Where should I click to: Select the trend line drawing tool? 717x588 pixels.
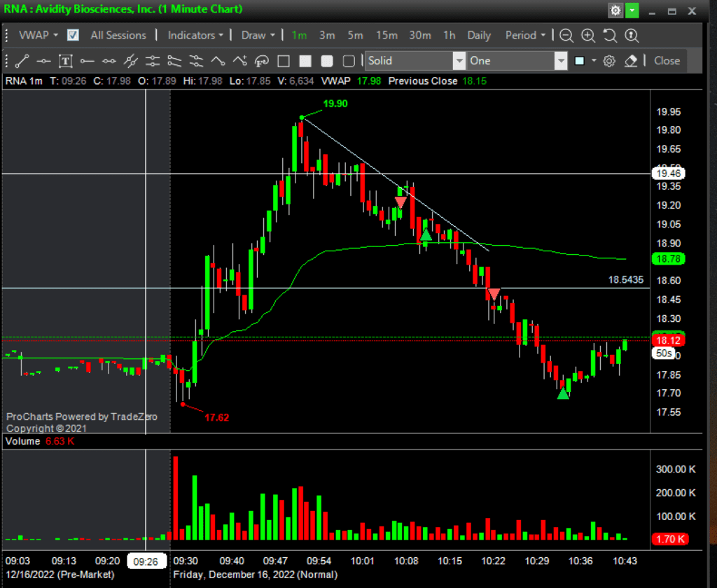(x=22, y=61)
